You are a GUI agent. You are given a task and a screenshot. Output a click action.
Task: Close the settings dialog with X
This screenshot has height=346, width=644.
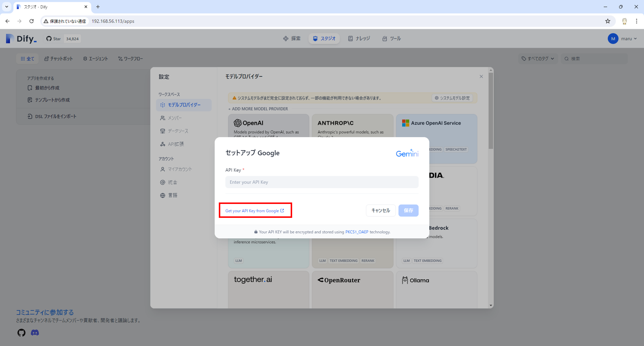tap(481, 77)
